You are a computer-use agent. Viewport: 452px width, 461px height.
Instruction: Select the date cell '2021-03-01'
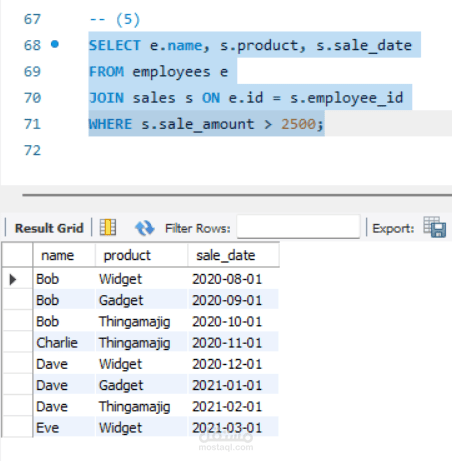click(x=233, y=428)
